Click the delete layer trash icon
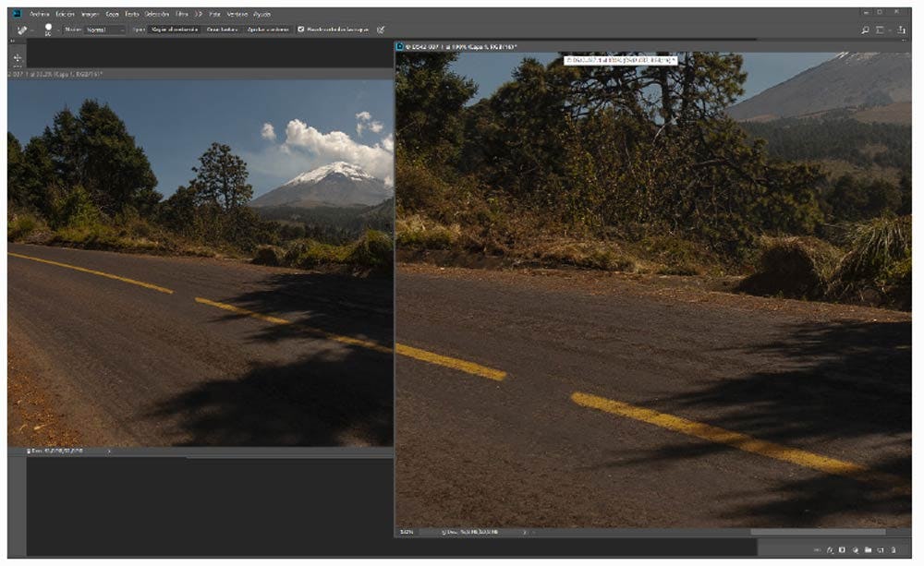Viewport: 924px width, 566px height. pos(894,550)
